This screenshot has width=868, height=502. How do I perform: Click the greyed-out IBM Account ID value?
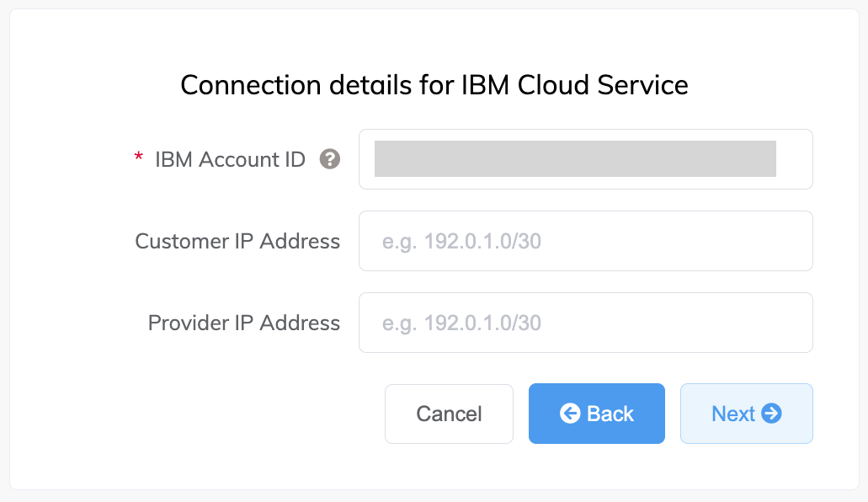coord(575,158)
